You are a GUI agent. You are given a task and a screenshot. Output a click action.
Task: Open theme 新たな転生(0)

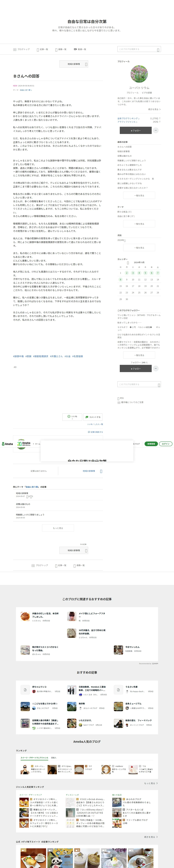(x=124, y=212)
